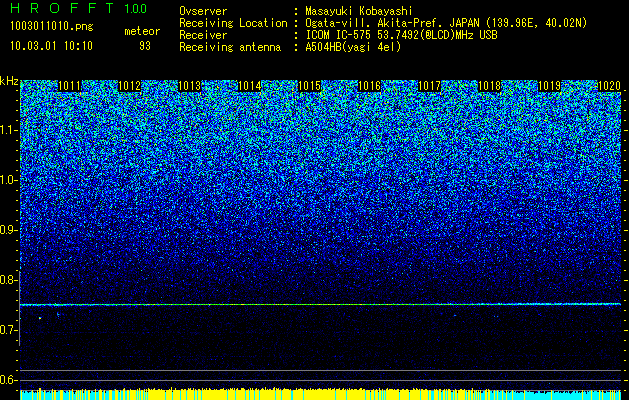
Task: Click the Ogata-vill. Akita-Pref. JAPAN location text
Action: [446, 23]
